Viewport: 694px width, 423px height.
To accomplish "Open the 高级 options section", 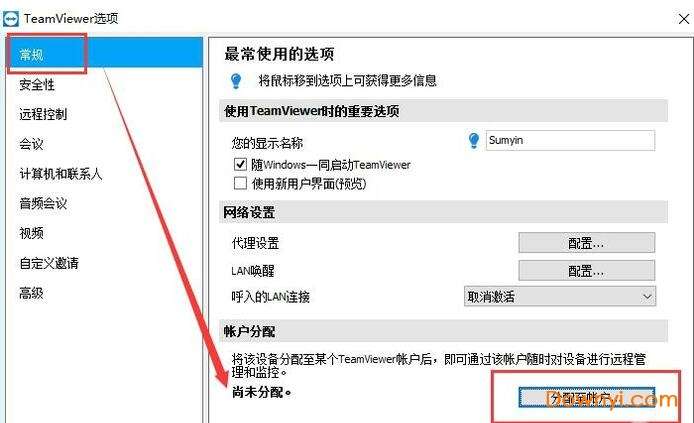I will coord(31,292).
